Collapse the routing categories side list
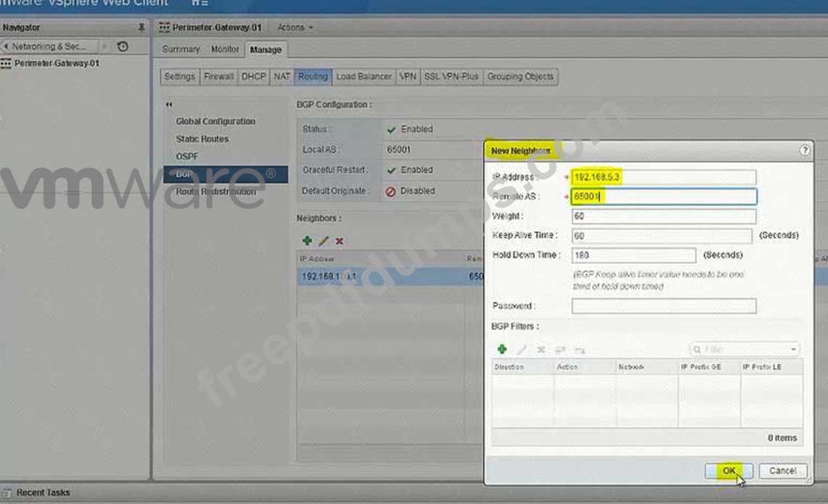828x504 pixels. click(169, 104)
